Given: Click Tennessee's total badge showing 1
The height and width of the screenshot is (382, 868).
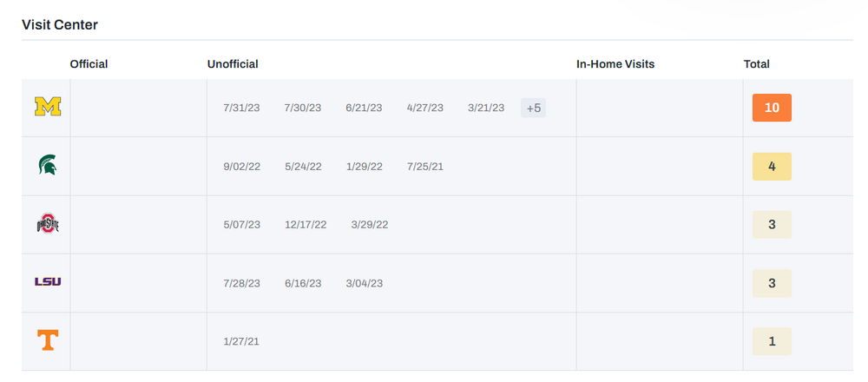Looking at the screenshot, I should coord(772,341).
